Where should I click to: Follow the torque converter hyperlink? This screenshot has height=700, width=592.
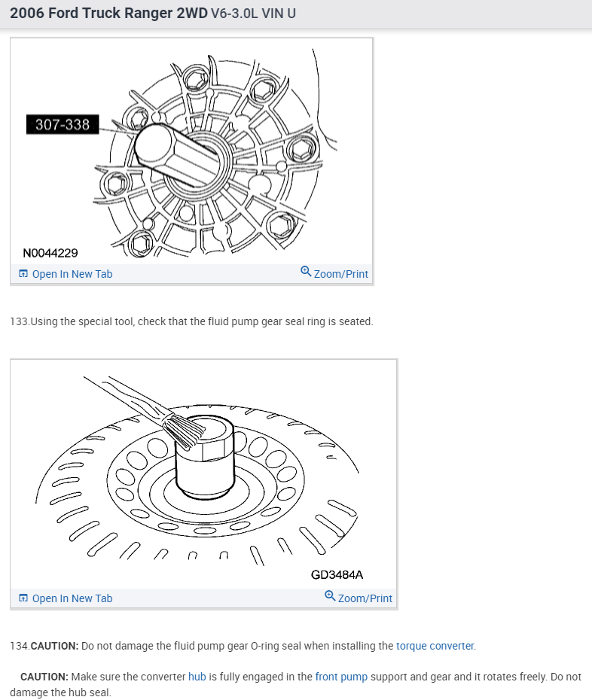(x=435, y=646)
